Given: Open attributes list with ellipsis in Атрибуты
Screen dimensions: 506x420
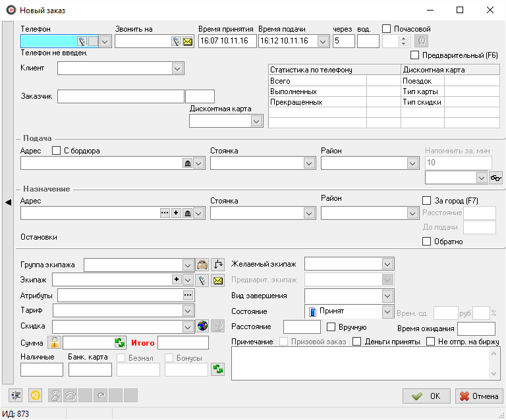Looking at the screenshot, I should coord(188,295).
